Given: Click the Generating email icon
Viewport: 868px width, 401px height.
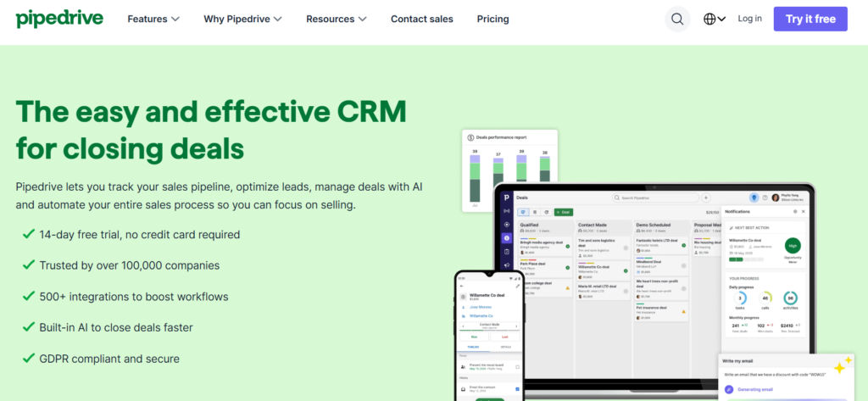Looking at the screenshot, I should click(x=729, y=389).
